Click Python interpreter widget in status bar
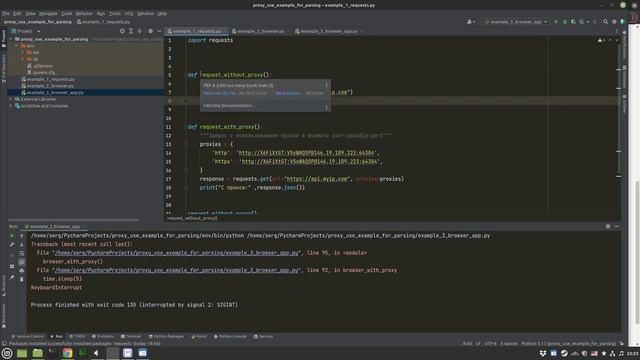 coord(568,344)
